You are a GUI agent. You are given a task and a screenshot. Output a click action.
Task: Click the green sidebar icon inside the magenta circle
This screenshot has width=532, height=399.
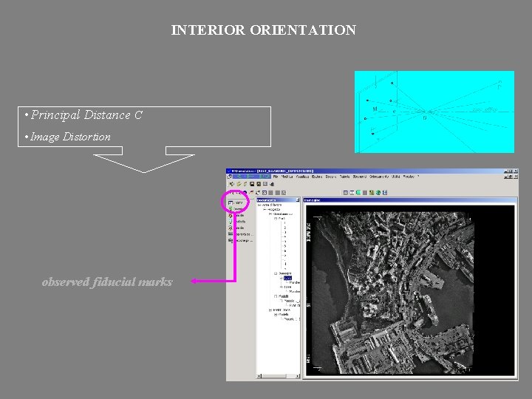click(231, 208)
